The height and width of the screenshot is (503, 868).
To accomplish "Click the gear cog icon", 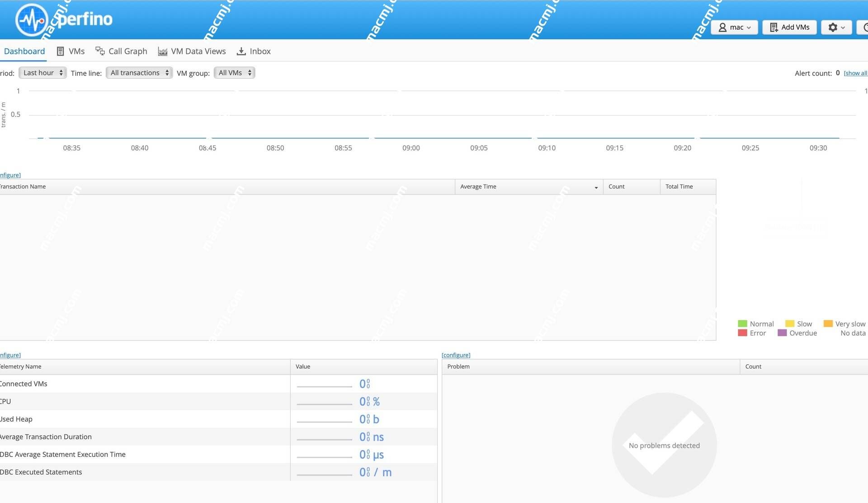I will (833, 28).
